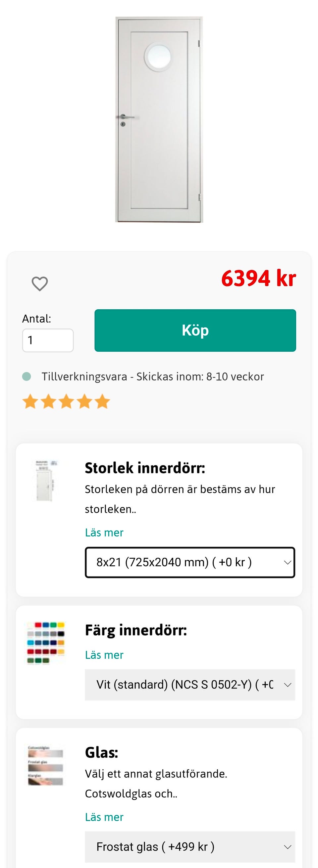
Task: Focus the Antal quantity input field
Action: (x=48, y=340)
